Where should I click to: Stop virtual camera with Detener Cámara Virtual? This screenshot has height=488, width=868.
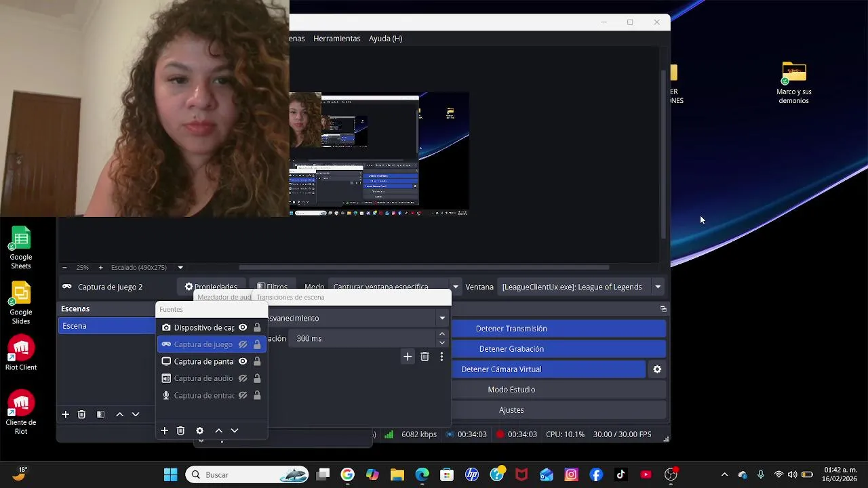click(549, 369)
